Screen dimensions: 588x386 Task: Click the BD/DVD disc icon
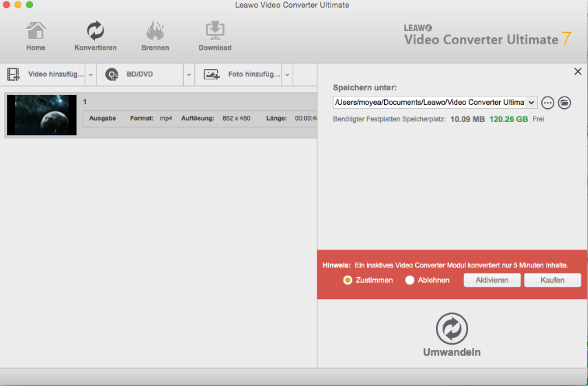point(112,74)
